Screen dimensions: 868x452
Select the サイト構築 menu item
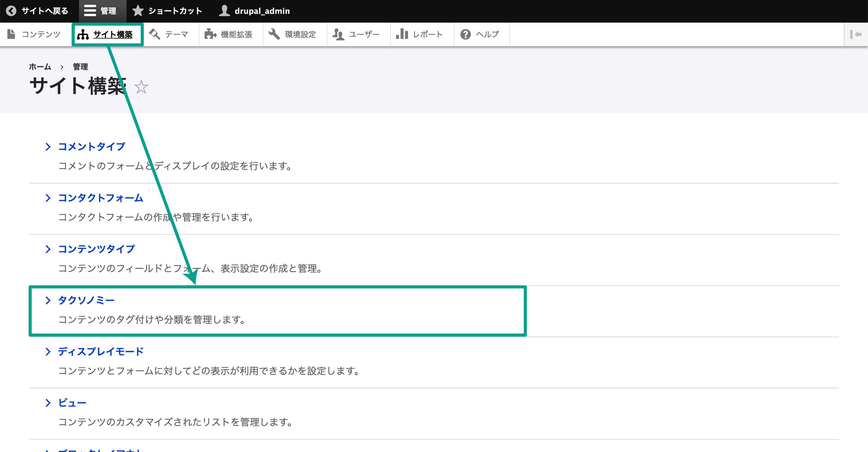click(108, 34)
